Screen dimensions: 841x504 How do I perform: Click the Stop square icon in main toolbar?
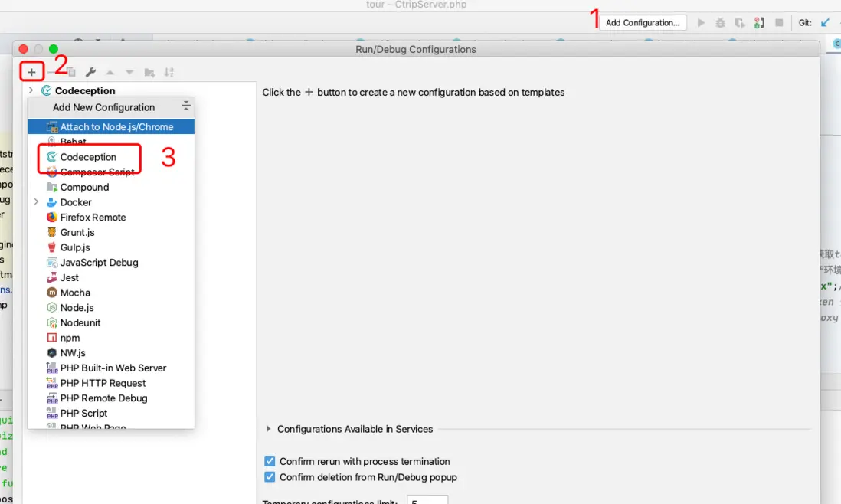pos(779,22)
